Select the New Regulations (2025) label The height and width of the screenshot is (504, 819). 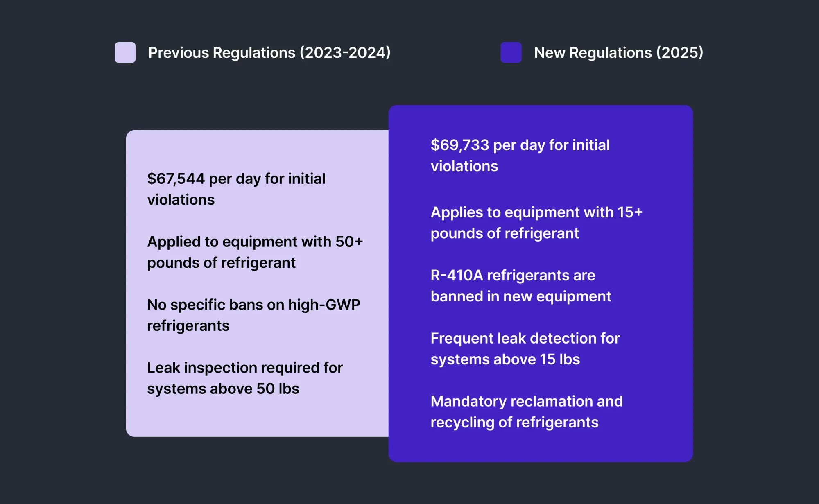618,52
